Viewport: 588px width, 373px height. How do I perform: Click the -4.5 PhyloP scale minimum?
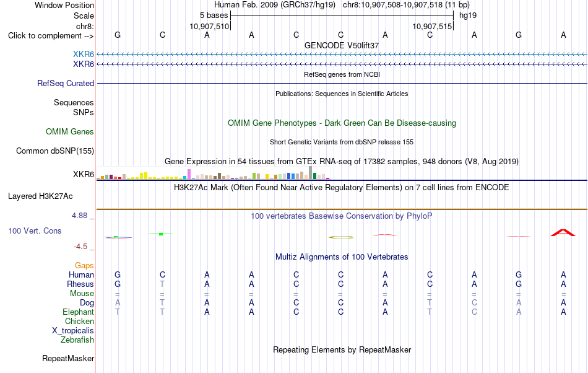coord(80,247)
